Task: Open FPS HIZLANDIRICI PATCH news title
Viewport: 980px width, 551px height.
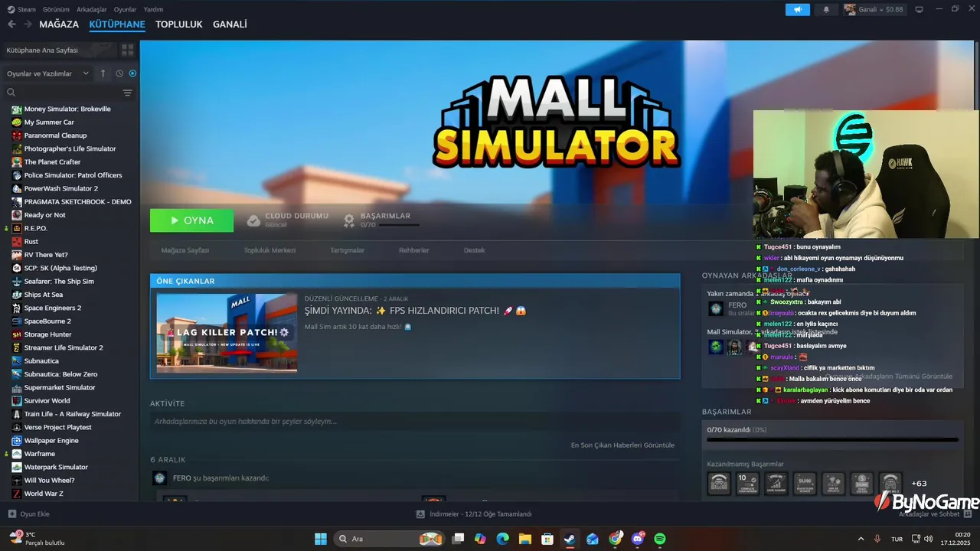Action: coord(415,311)
